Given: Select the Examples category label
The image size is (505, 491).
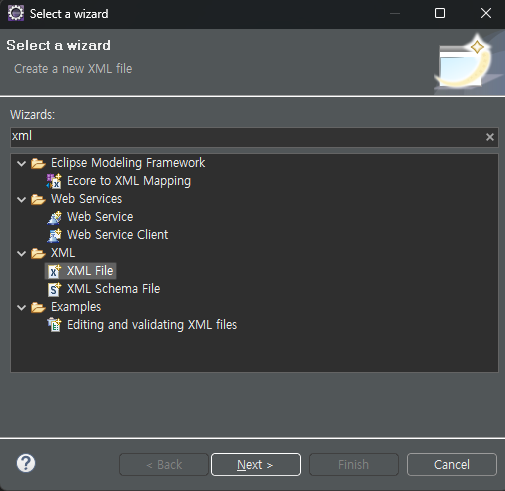Looking at the screenshot, I should 76,307.
